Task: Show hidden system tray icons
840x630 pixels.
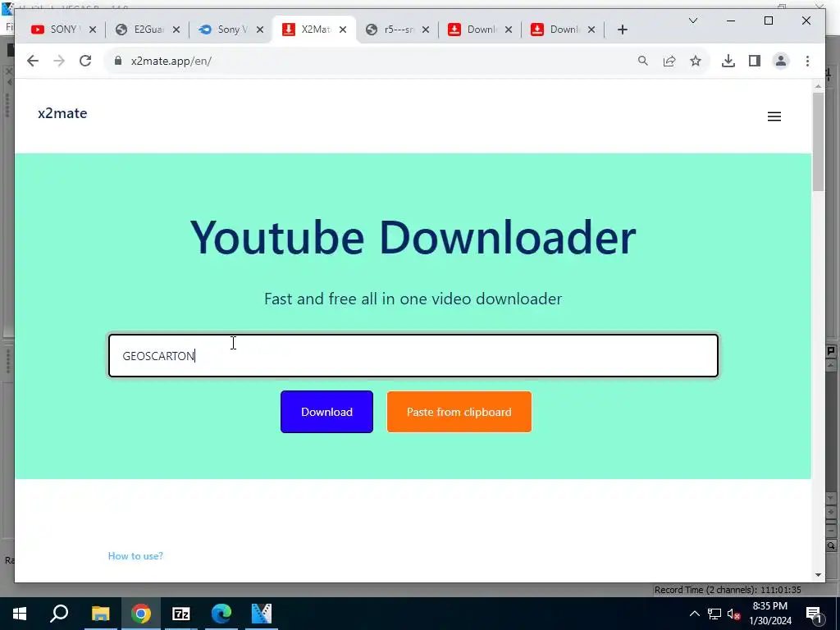Action: pyautogui.click(x=694, y=614)
